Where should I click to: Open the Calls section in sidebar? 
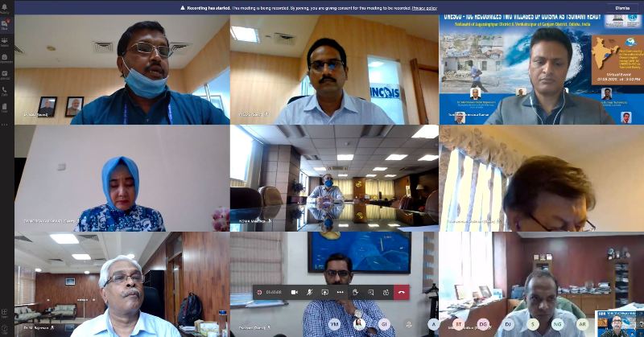point(5,91)
